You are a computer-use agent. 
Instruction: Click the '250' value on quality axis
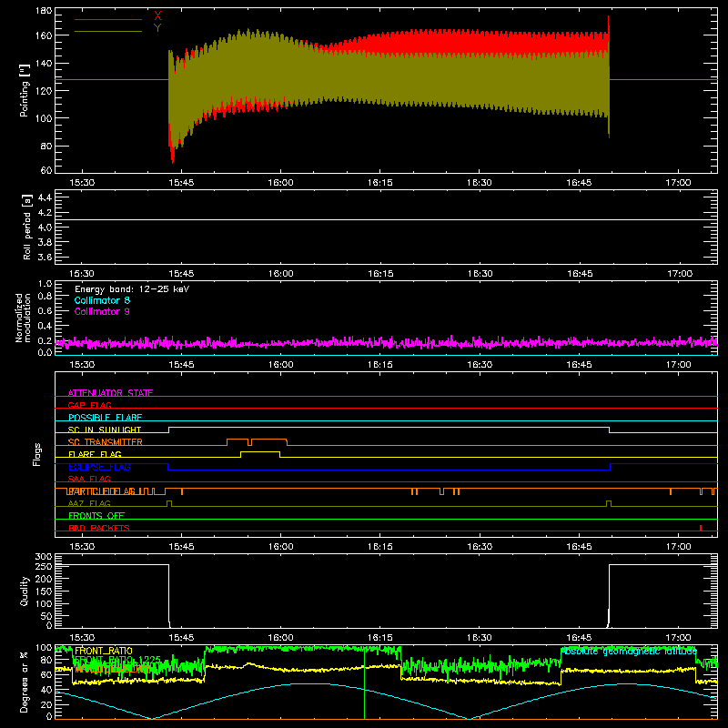pyautogui.click(x=44, y=566)
